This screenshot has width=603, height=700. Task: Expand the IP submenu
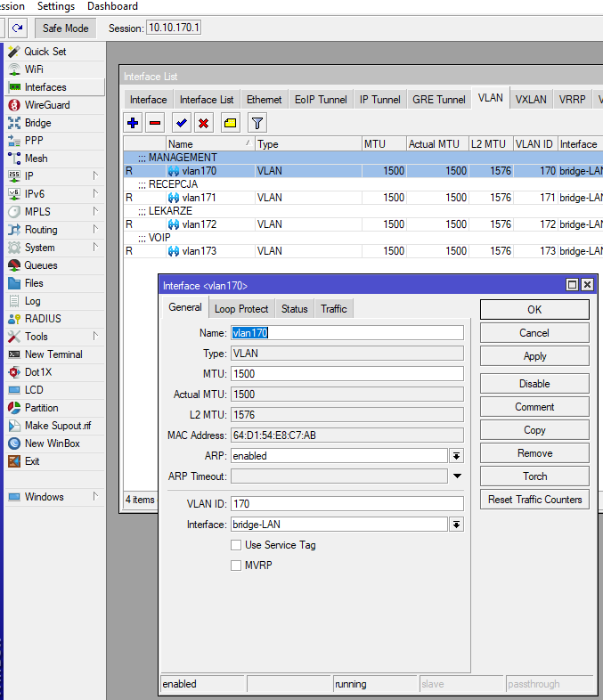tap(95, 176)
